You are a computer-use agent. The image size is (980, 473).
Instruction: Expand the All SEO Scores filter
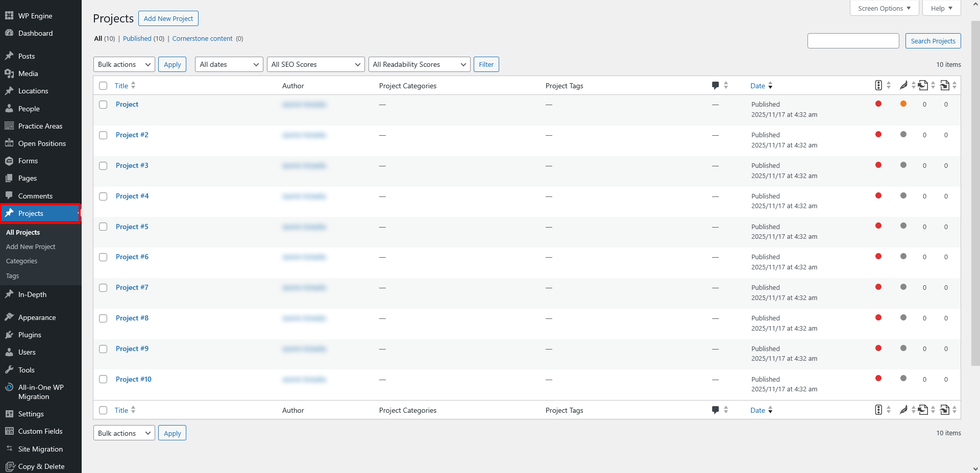(315, 64)
